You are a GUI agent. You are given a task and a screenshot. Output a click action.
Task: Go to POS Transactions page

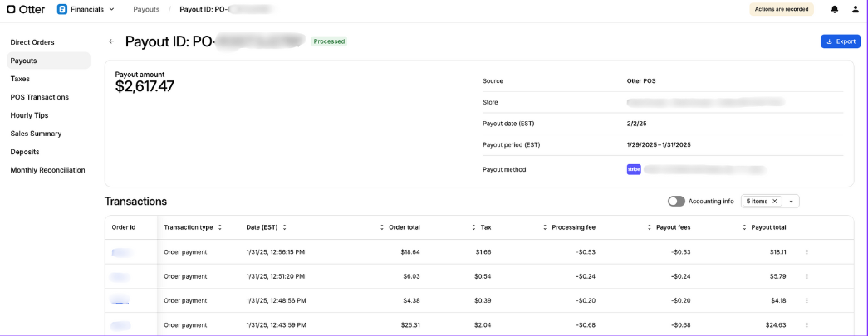coord(39,97)
